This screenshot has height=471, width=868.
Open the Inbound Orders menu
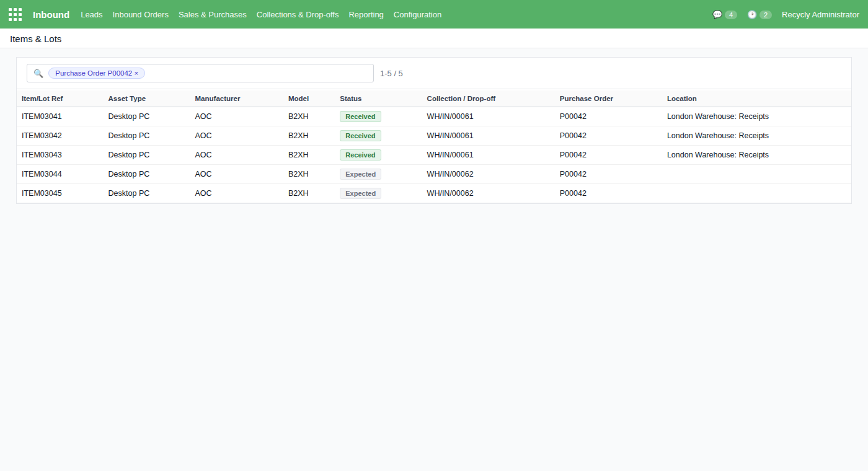click(x=141, y=14)
